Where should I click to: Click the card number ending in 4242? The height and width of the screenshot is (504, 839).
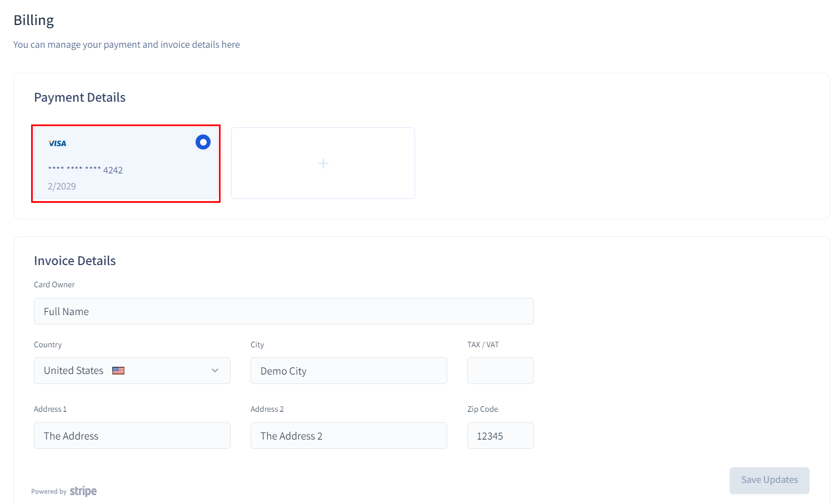[86, 170]
